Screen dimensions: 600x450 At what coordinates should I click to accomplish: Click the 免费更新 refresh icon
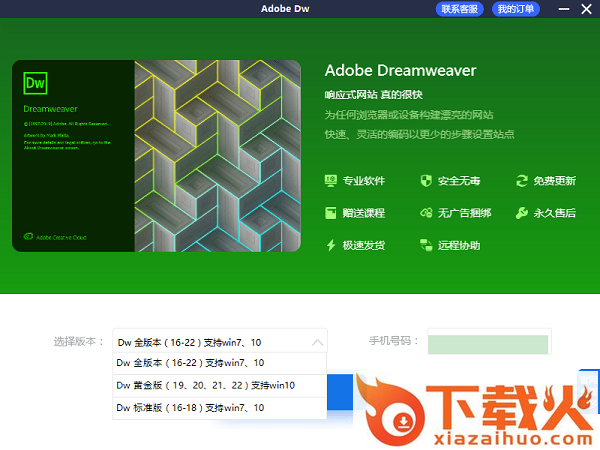(521, 181)
